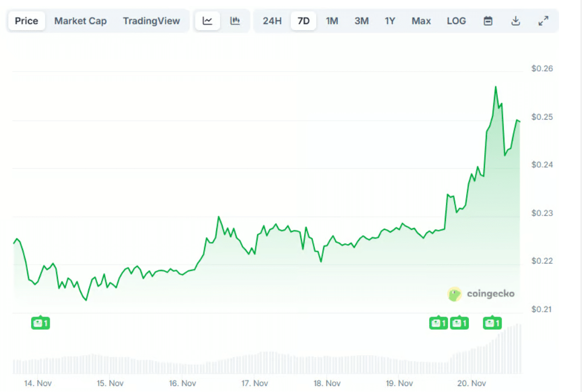Choose the 1M time range
583x392 pixels.
coord(332,21)
